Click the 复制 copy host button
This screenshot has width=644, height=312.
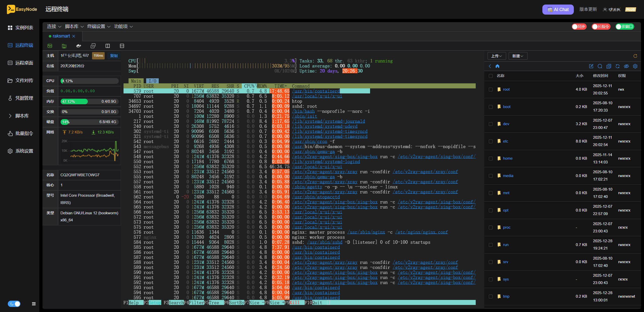click(x=114, y=56)
